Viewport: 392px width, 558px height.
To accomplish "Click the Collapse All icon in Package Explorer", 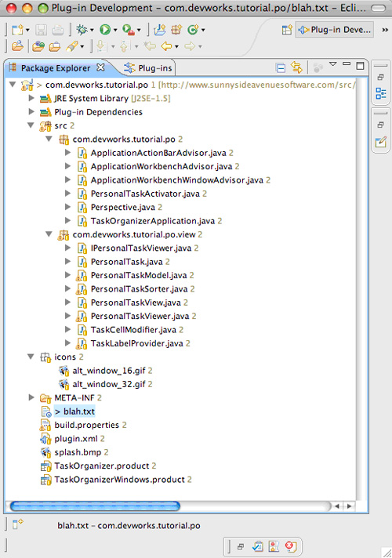I will pos(281,67).
